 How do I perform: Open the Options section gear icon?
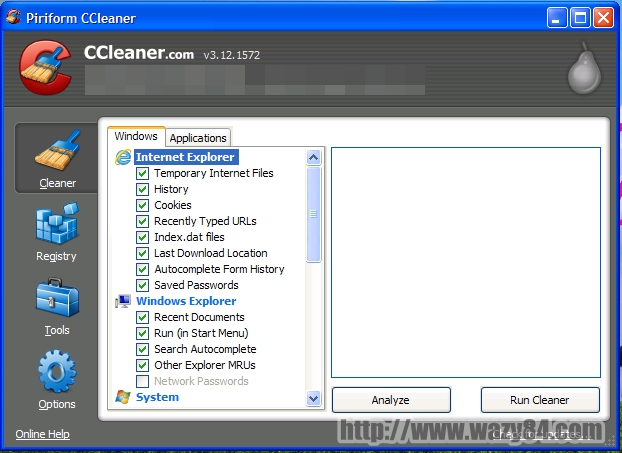pyautogui.click(x=57, y=371)
